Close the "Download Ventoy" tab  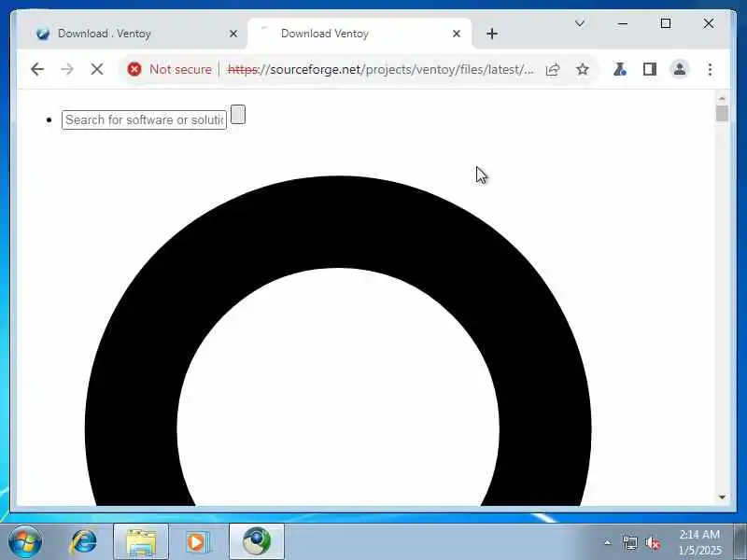(457, 34)
